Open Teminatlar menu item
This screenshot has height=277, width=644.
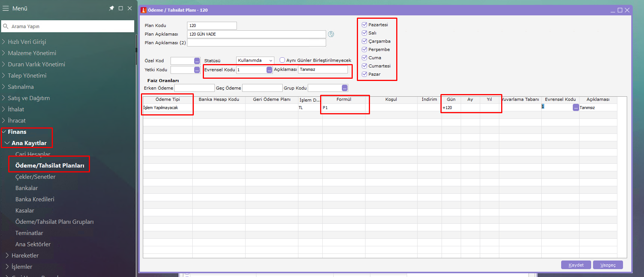point(29,233)
